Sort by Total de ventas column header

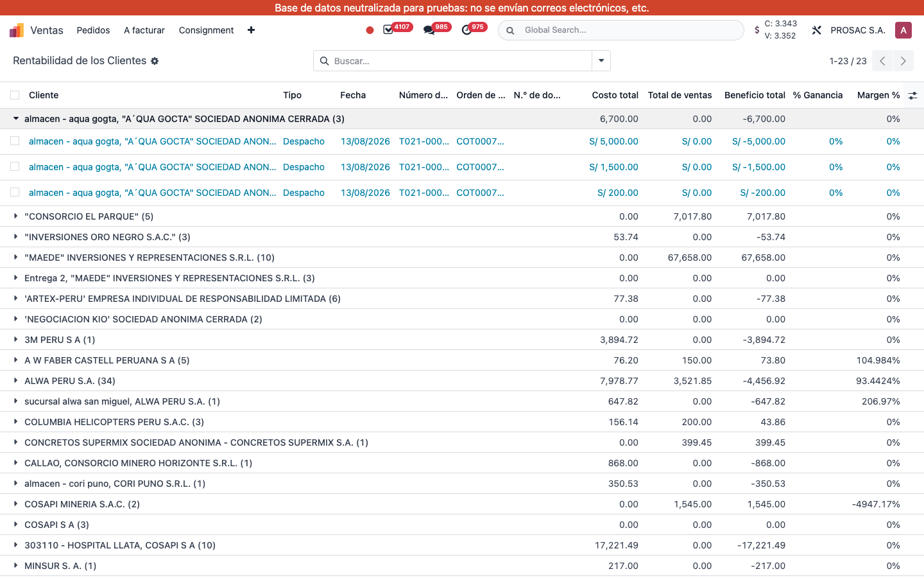[680, 95]
